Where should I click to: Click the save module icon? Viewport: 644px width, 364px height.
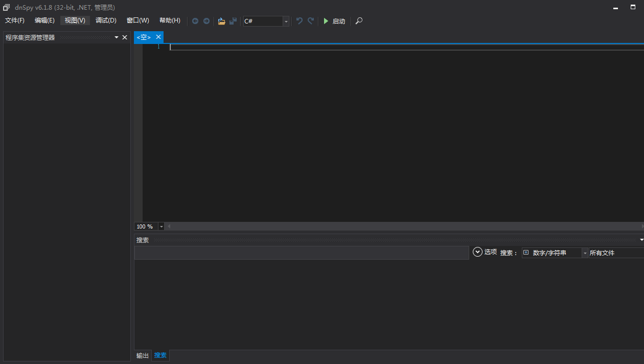[233, 21]
